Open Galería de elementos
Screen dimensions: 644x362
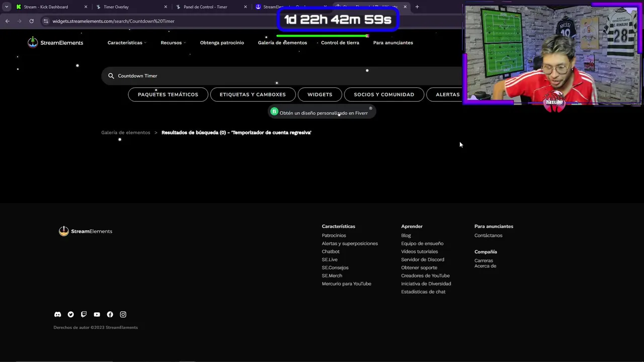(x=282, y=43)
